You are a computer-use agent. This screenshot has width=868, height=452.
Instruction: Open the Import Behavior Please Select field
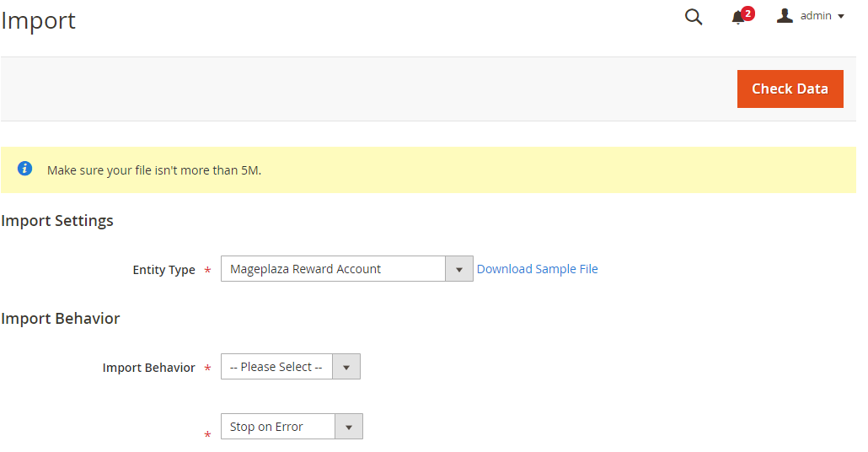pos(276,367)
